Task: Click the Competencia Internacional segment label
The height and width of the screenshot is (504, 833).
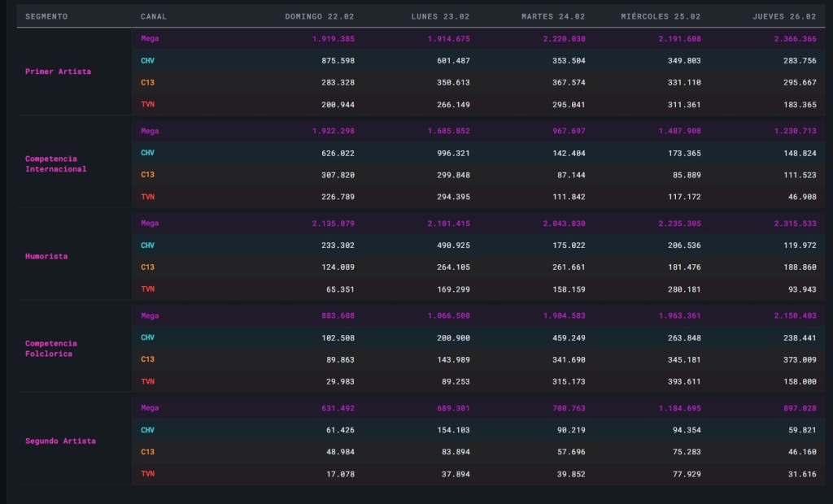Action: [x=55, y=164]
